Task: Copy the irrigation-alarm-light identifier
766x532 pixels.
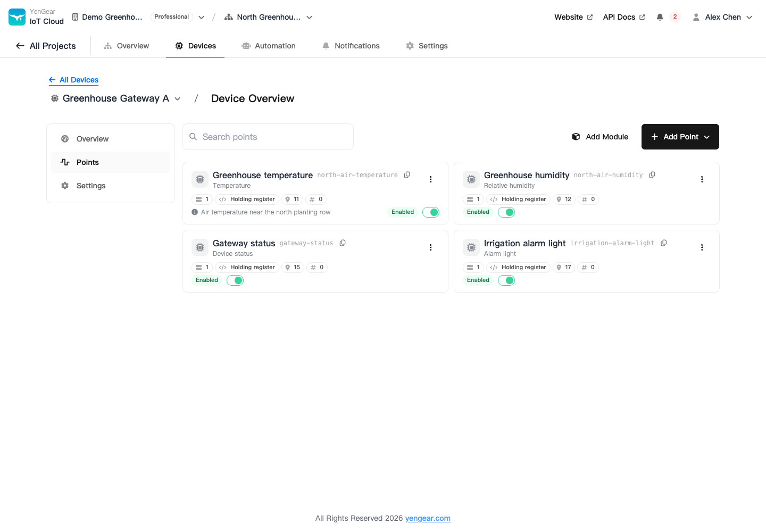Action: pos(664,243)
